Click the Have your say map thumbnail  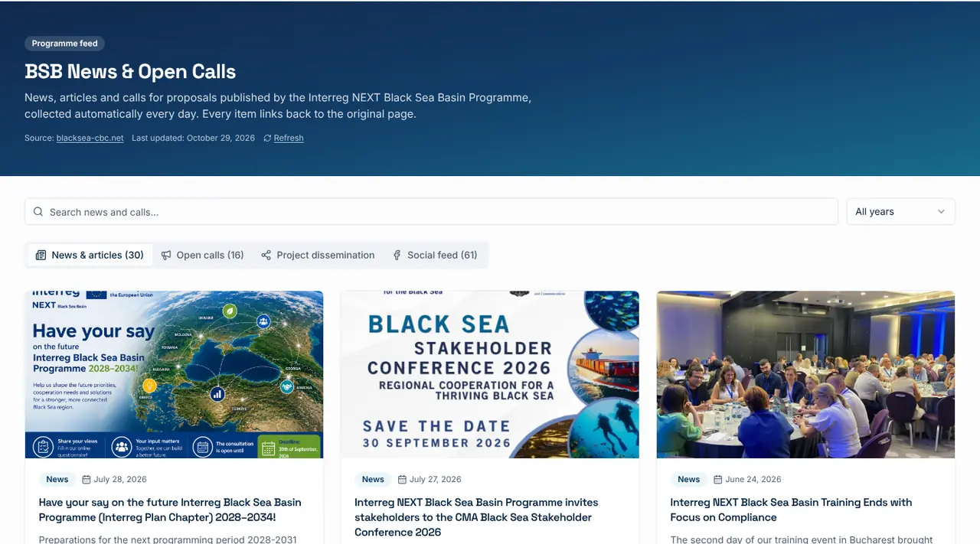pos(174,374)
